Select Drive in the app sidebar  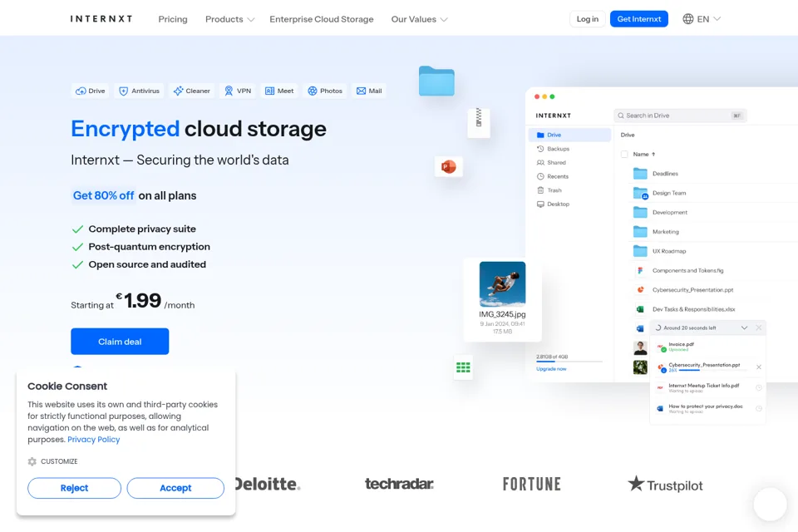(569, 135)
